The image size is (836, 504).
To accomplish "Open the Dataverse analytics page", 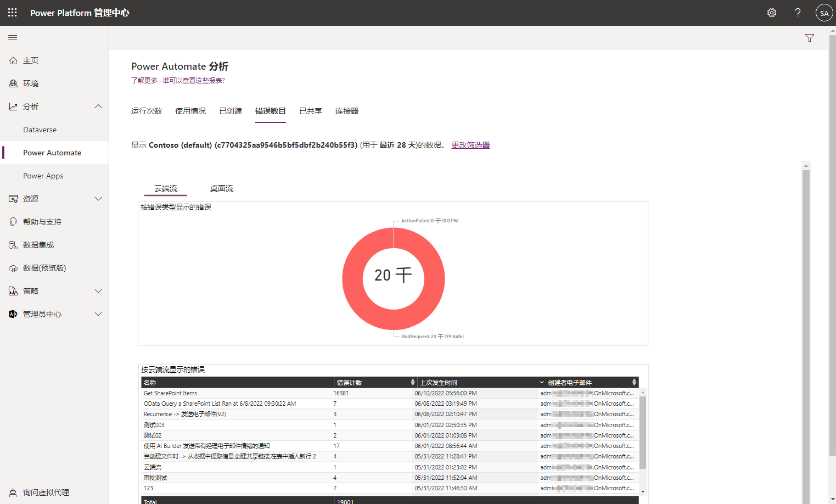I will tap(40, 130).
